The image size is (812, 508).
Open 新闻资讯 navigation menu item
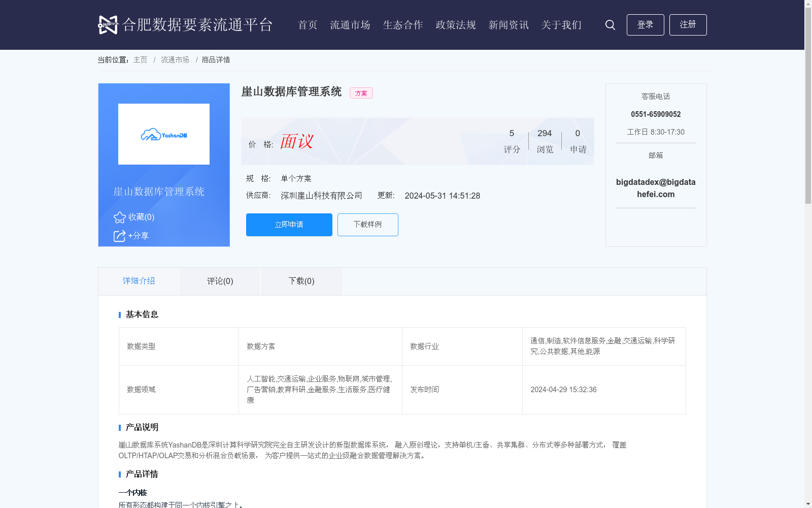(x=509, y=25)
